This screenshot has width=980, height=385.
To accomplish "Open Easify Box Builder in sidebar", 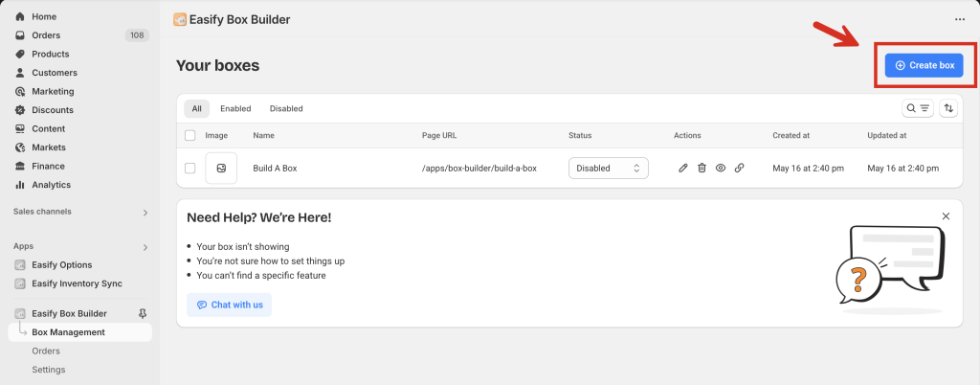I will pos(69,314).
